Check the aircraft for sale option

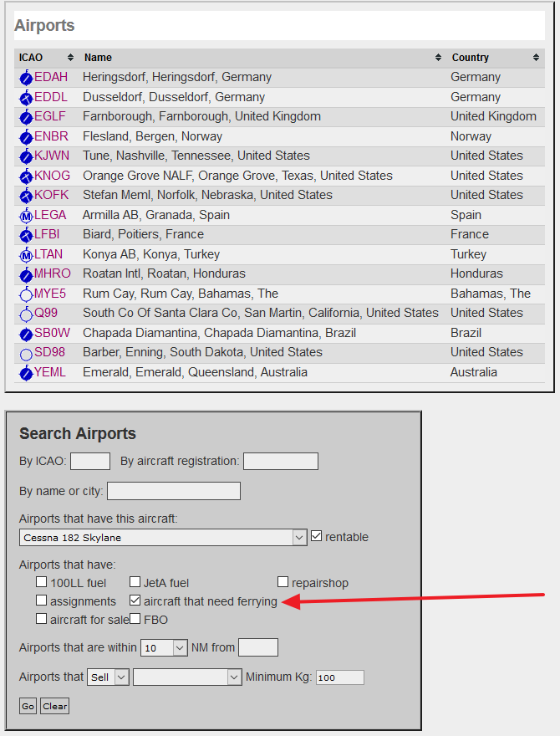pos(41,619)
